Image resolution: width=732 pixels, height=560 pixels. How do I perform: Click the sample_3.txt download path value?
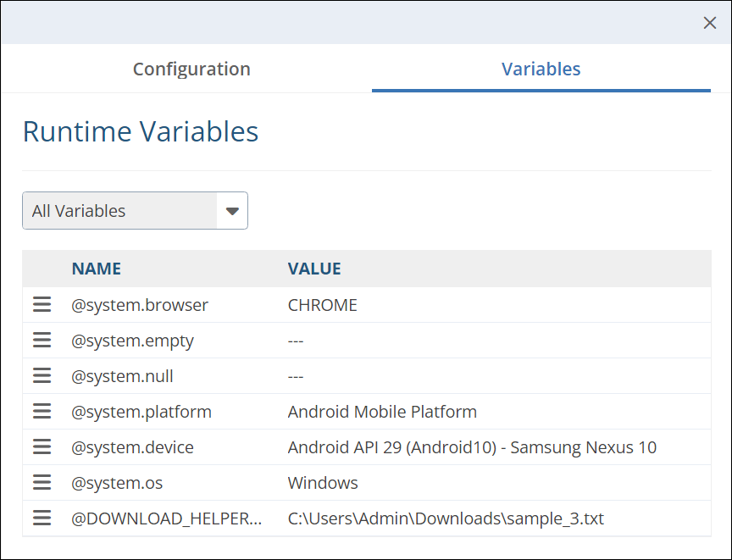click(446, 518)
